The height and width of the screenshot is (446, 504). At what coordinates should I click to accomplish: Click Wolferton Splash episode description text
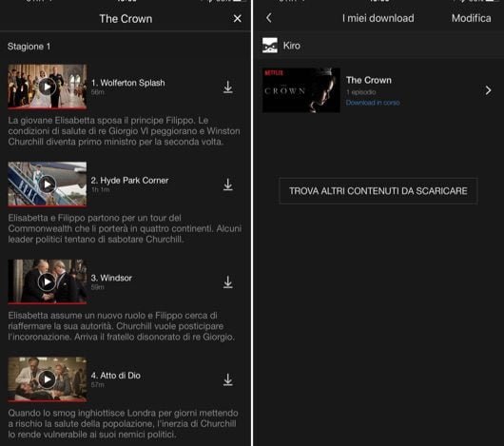(124, 131)
